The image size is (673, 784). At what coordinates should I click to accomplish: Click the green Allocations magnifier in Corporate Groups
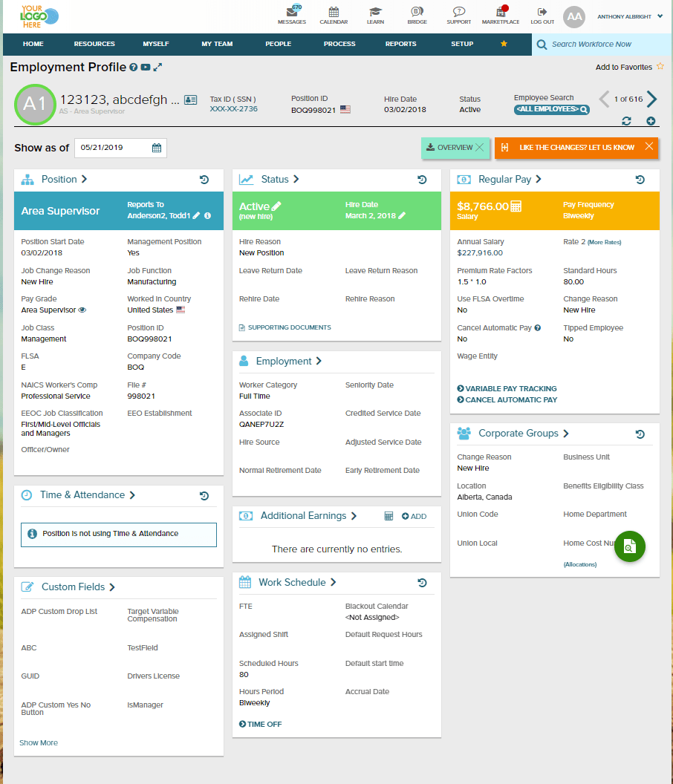point(629,546)
